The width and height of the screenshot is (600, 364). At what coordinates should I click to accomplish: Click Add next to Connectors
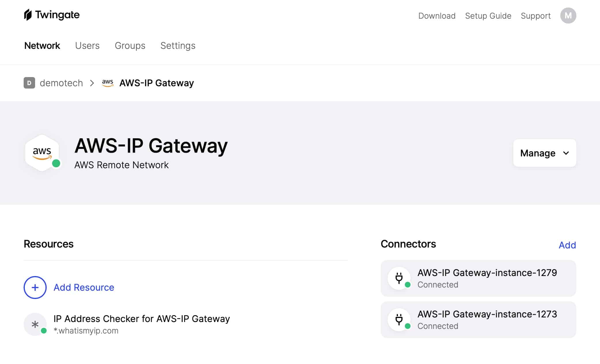(567, 245)
